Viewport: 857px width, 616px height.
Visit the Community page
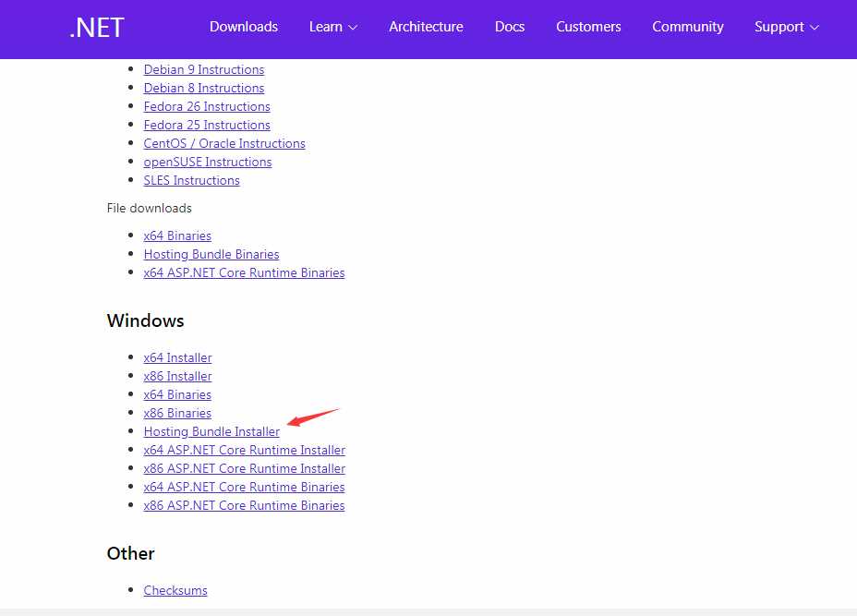coord(688,27)
